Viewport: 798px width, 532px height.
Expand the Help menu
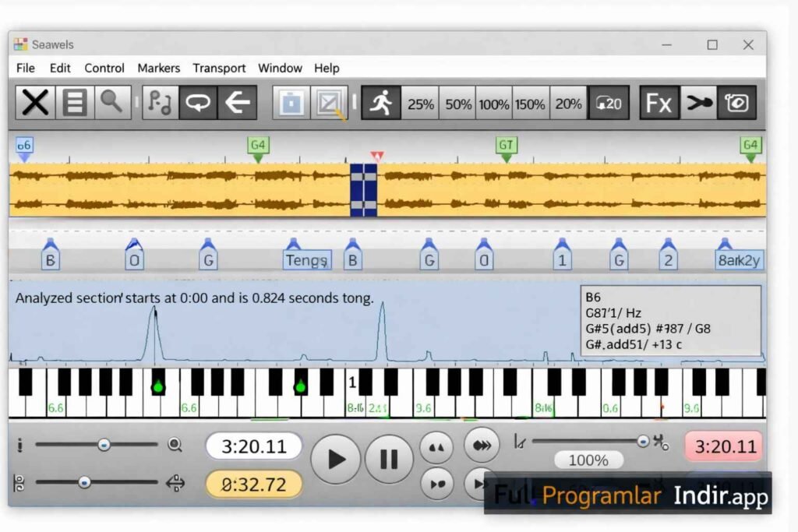click(x=327, y=68)
